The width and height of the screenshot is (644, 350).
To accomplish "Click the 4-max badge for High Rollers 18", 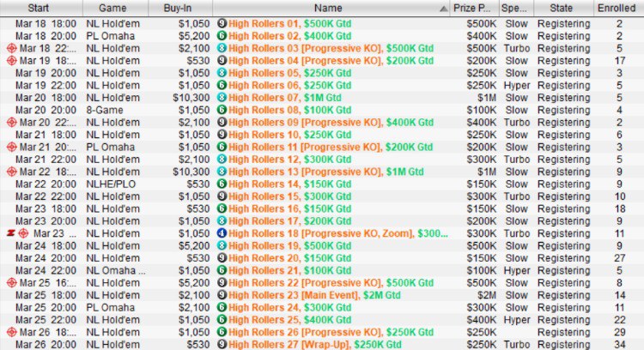I will (x=221, y=233).
